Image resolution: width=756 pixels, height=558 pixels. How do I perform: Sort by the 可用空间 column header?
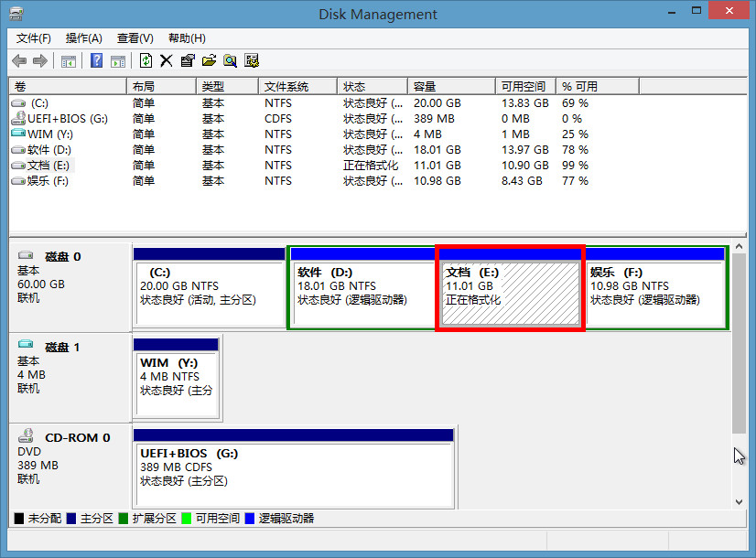(x=524, y=86)
